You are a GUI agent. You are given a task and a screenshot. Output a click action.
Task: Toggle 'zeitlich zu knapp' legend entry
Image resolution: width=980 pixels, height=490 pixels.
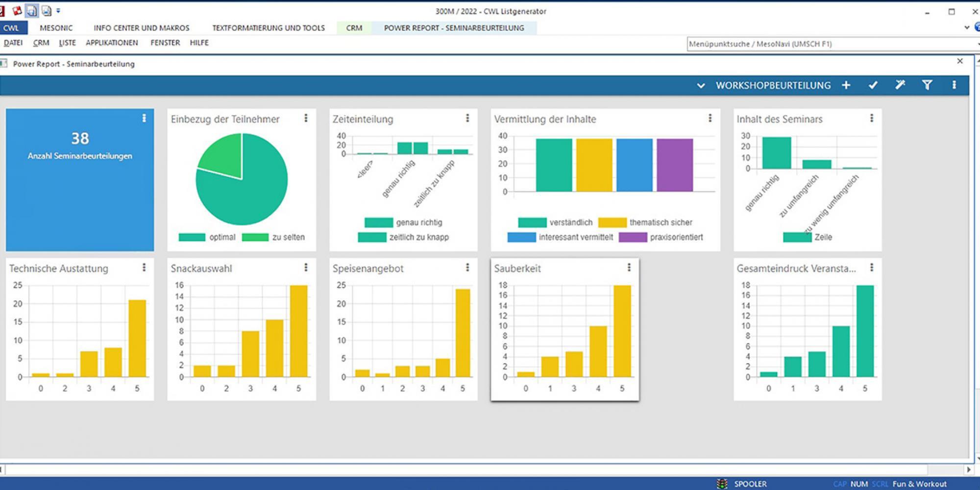click(403, 237)
